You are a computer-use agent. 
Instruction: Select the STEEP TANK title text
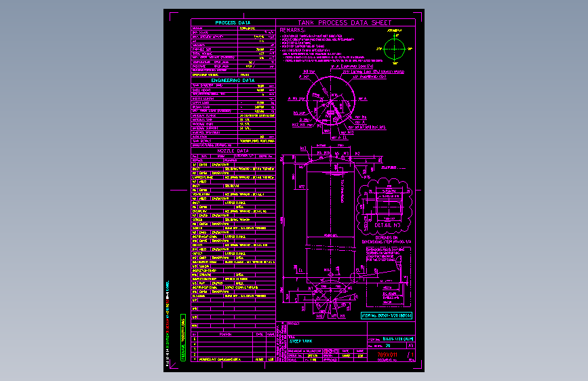click(300, 341)
